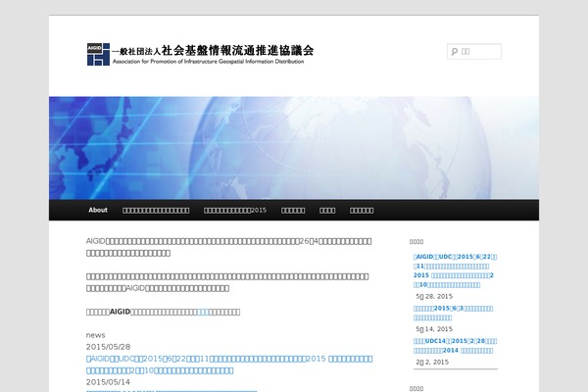Click the search magnifier icon
This screenshot has width=588, height=392.
click(x=455, y=51)
